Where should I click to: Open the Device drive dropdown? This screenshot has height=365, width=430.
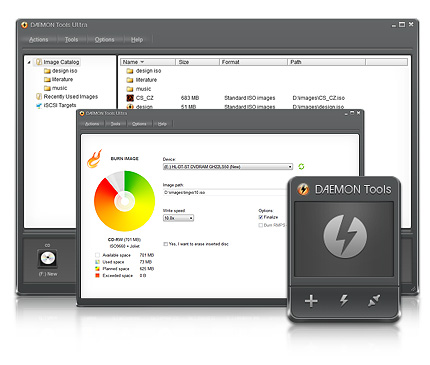228,167
